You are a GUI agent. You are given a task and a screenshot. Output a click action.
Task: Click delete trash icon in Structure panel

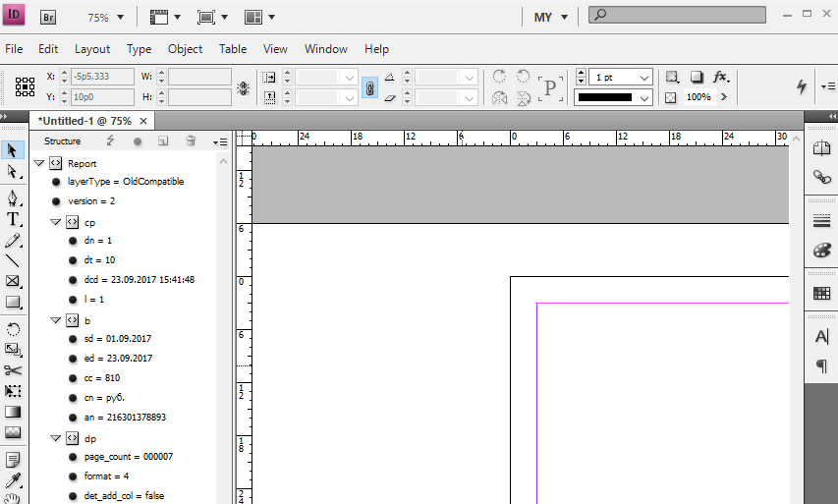click(191, 141)
